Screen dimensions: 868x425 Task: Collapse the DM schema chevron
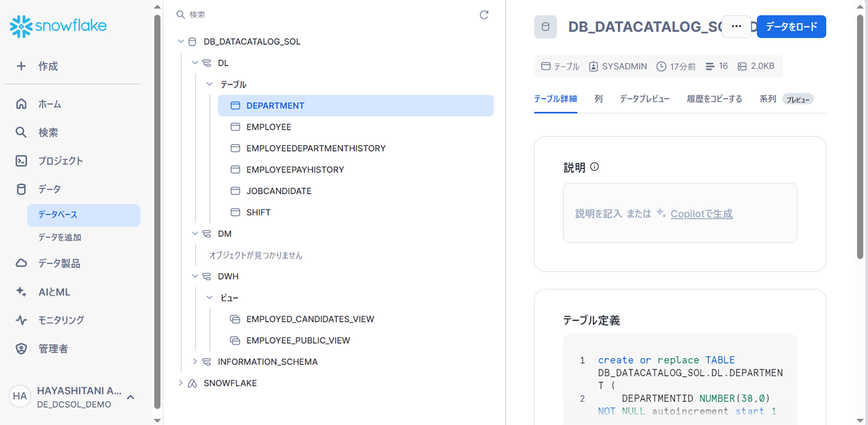pos(195,234)
